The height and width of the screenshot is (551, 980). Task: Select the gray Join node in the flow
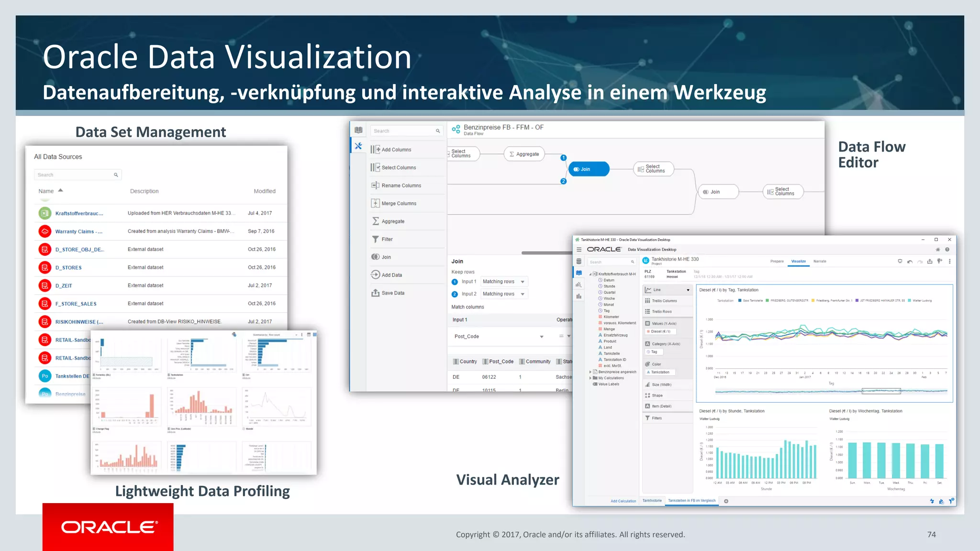(x=718, y=192)
